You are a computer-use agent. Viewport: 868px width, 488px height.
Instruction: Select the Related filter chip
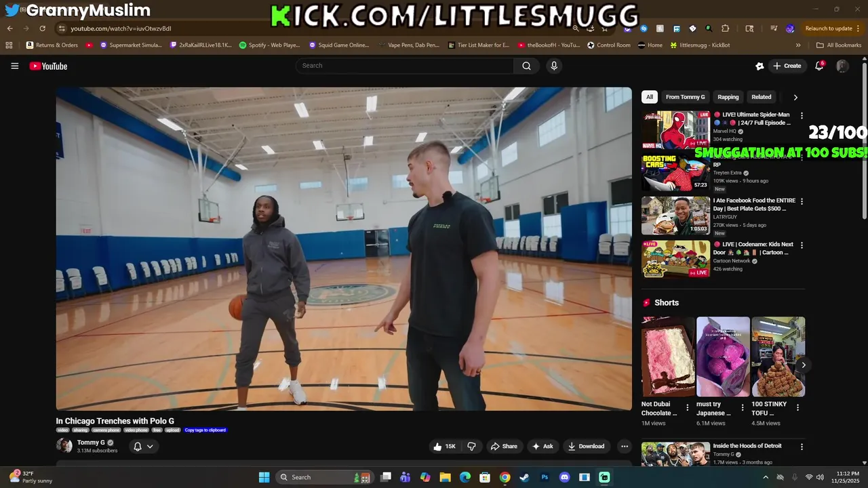[x=761, y=97]
